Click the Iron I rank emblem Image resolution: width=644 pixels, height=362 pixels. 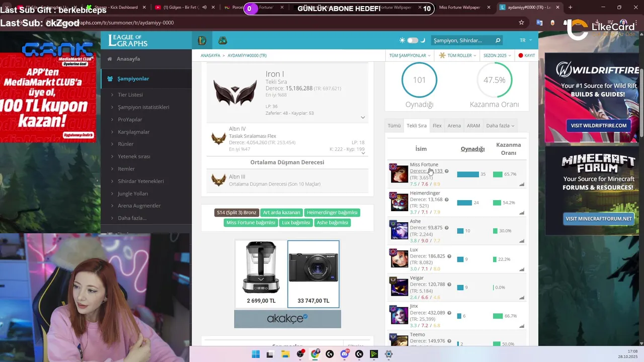[x=235, y=92]
